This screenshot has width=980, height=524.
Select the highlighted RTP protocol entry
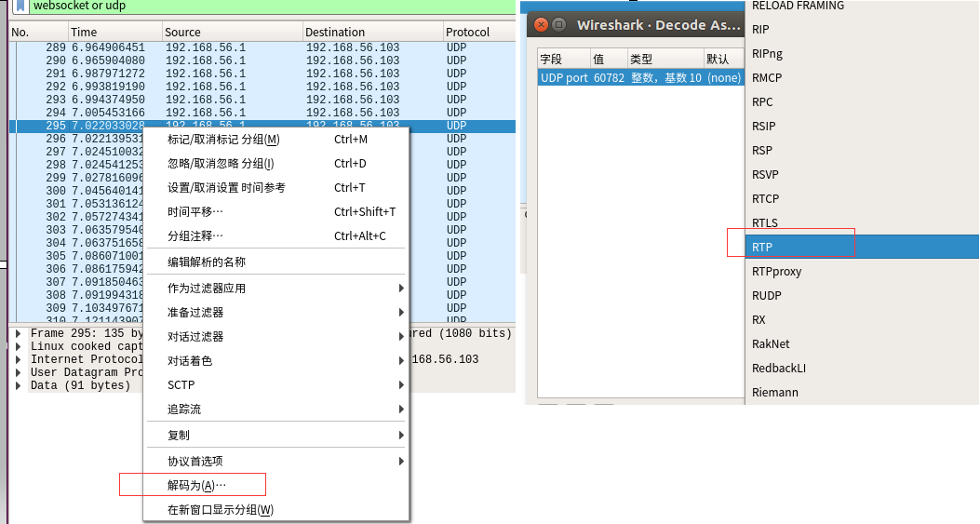[862, 247]
